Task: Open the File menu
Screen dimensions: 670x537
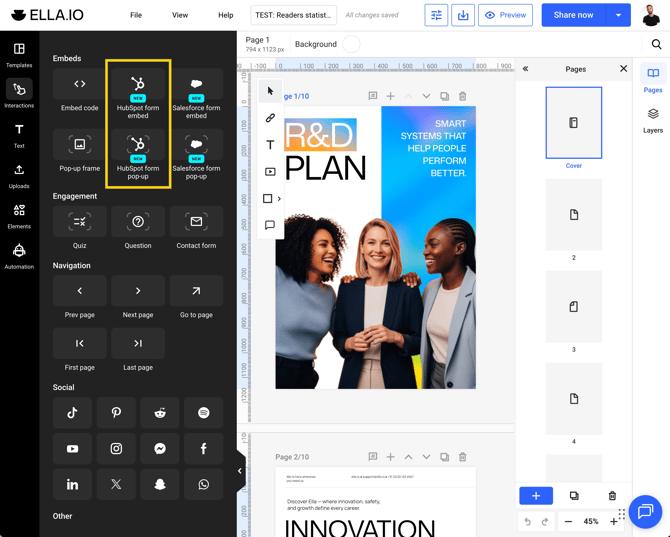Action: pos(136,15)
